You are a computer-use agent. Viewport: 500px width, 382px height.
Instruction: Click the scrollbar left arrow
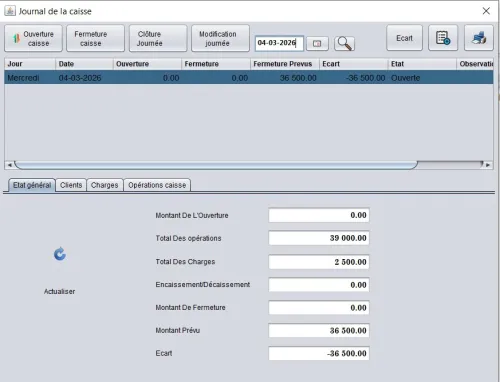(x=9, y=165)
